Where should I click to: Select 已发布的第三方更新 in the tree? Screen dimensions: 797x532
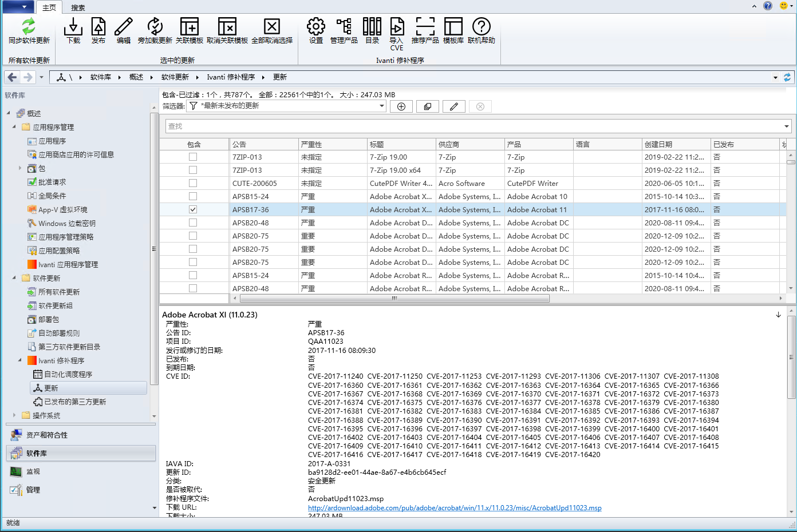click(x=75, y=402)
